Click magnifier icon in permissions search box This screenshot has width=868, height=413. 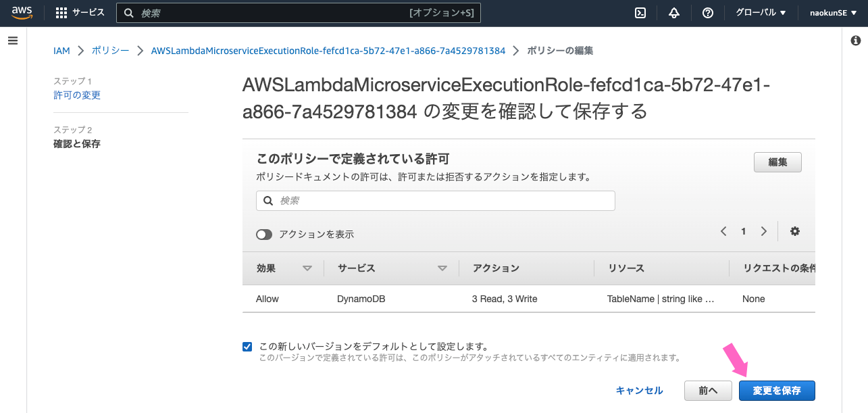[267, 201]
